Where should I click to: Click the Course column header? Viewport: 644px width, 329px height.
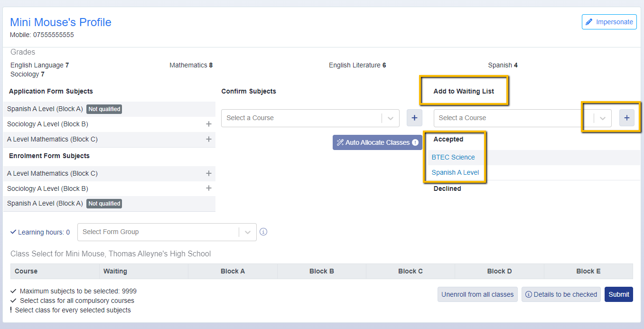click(x=55, y=271)
